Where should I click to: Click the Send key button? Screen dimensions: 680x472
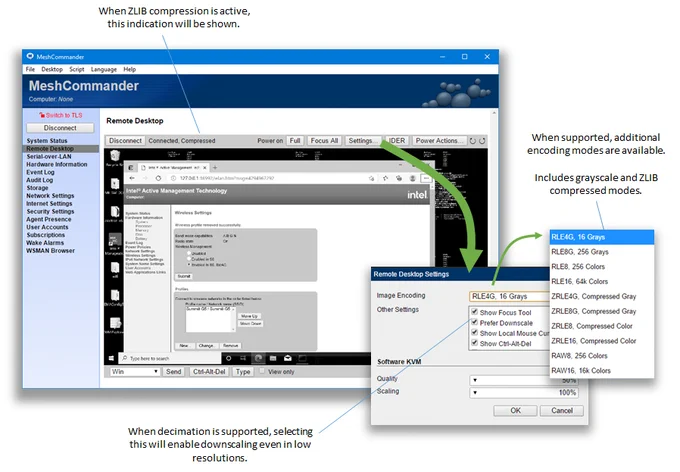point(173,371)
